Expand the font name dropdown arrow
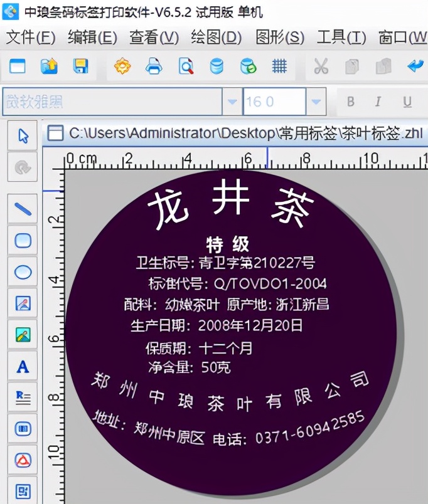Screen dimensions: 428x504 click(x=232, y=102)
